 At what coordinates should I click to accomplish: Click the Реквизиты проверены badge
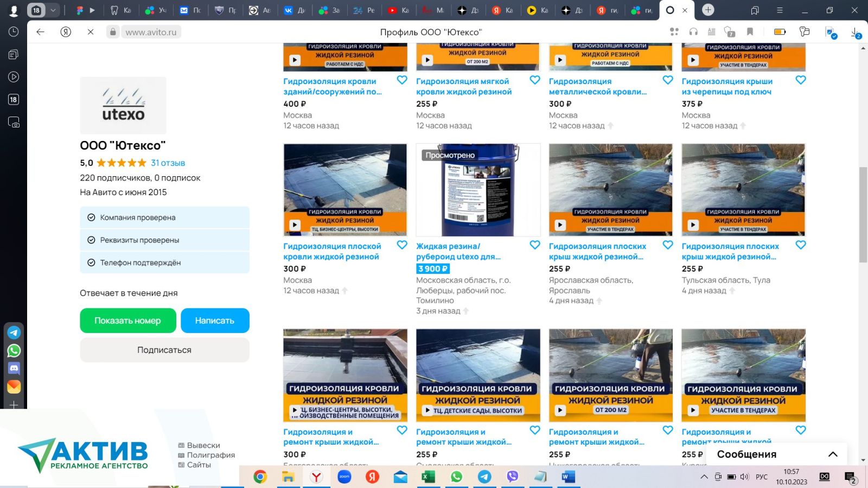click(164, 240)
